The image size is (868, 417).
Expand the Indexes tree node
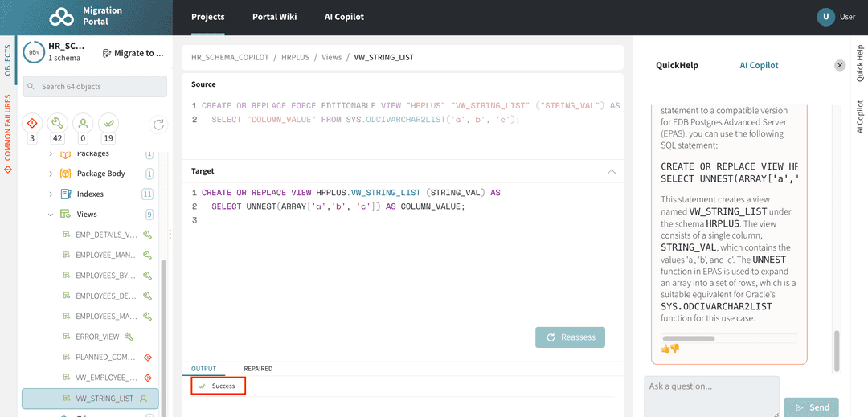click(x=51, y=194)
